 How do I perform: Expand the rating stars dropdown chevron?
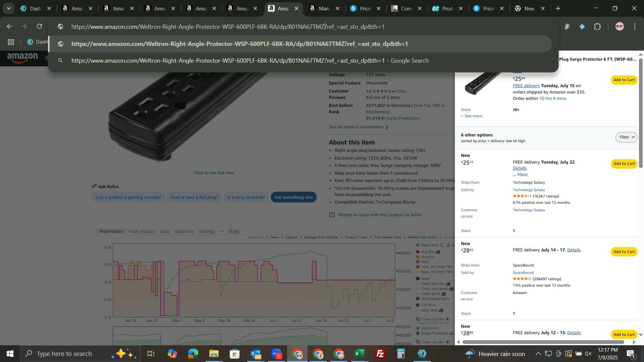point(393,91)
